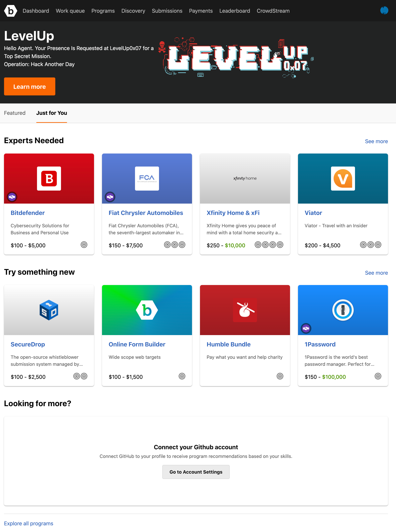Image resolution: width=396 pixels, height=532 pixels.
Task: Click the $250 - $10,000 reward range
Action: (226, 245)
